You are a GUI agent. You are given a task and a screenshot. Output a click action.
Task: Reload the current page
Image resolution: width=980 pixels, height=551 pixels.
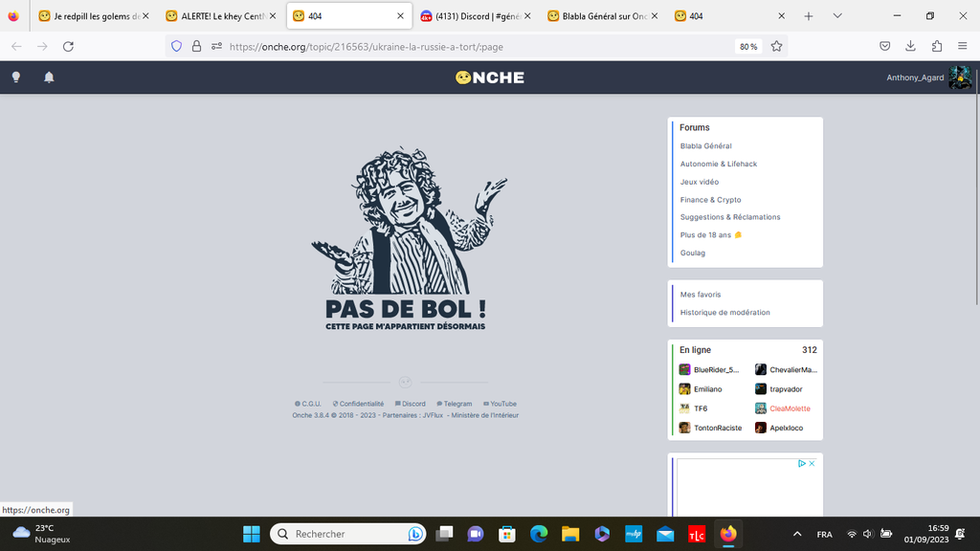(x=68, y=46)
